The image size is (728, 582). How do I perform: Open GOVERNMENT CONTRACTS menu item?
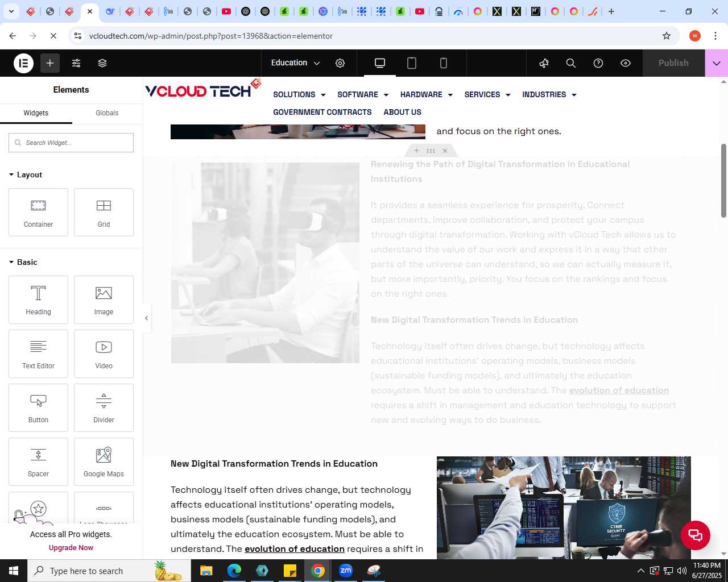coord(322,112)
